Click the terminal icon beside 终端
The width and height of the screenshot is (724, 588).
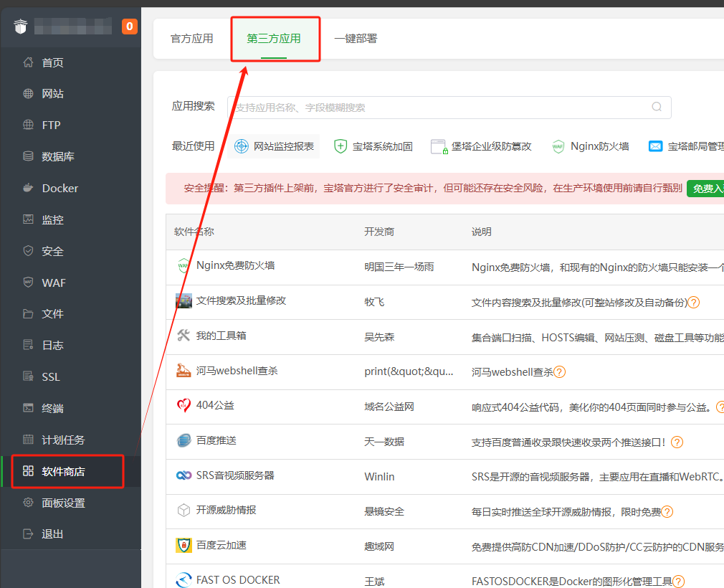[28, 408]
